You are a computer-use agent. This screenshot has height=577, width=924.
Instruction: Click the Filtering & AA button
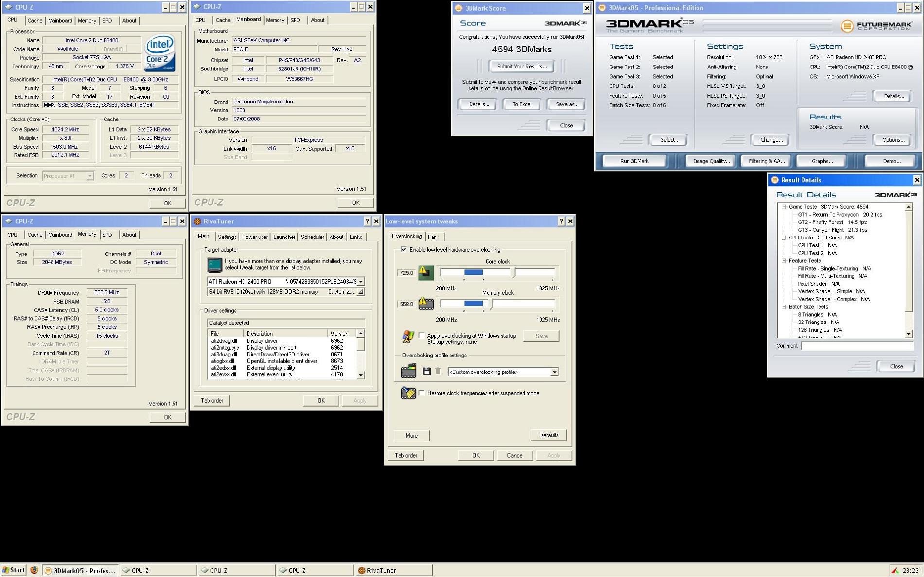point(766,161)
